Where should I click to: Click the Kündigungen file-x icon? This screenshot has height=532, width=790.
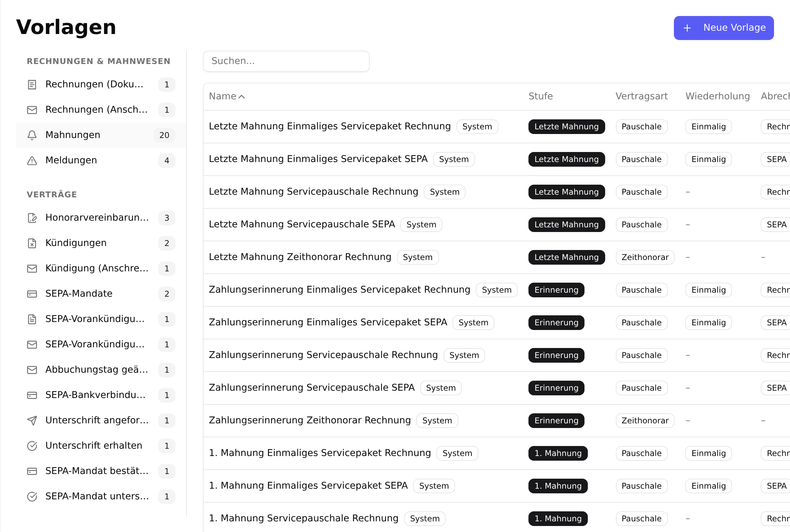click(32, 243)
